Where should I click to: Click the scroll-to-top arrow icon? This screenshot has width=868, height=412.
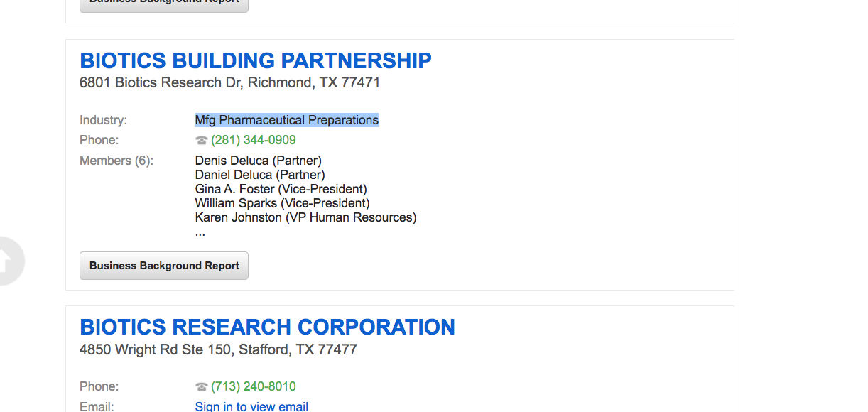tap(7, 261)
